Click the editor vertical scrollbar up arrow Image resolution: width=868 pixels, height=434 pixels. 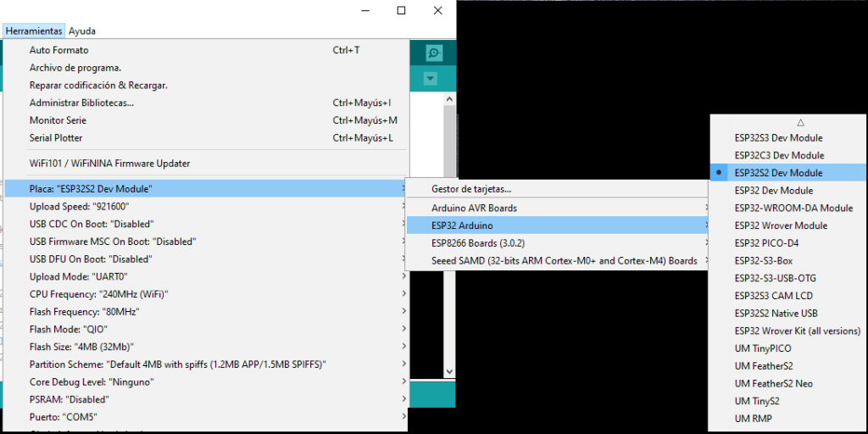(451, 99)
